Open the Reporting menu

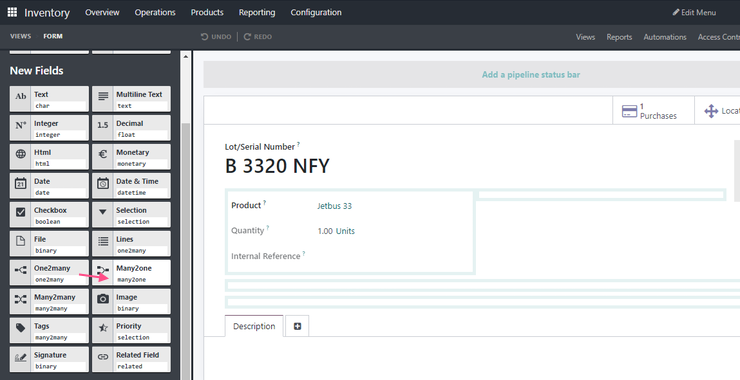pyautogui.click(x=257, y=12)
